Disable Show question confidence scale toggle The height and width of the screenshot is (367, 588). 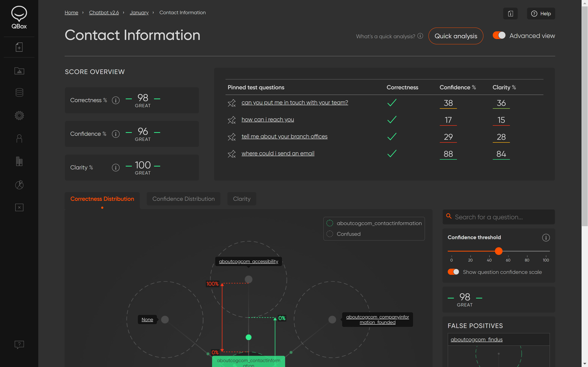453,272
